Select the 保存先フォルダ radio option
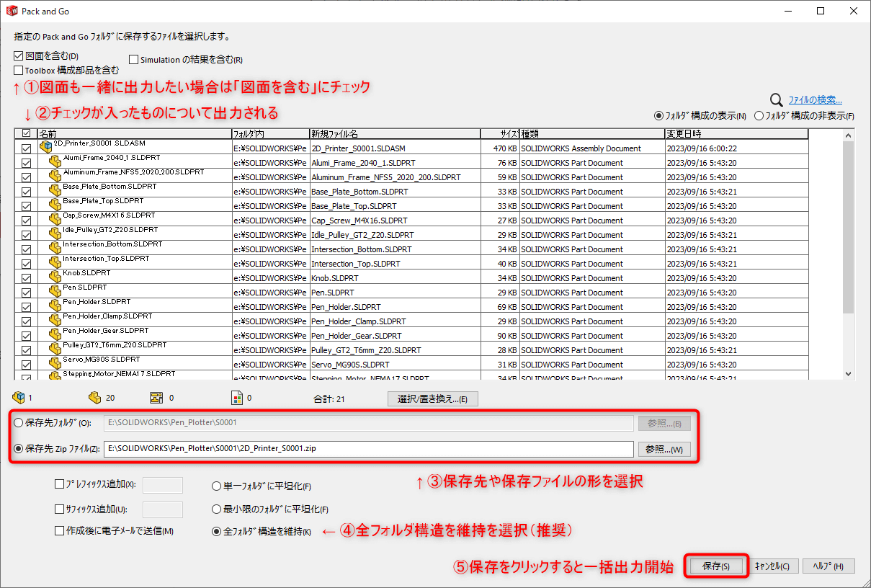 18,422
